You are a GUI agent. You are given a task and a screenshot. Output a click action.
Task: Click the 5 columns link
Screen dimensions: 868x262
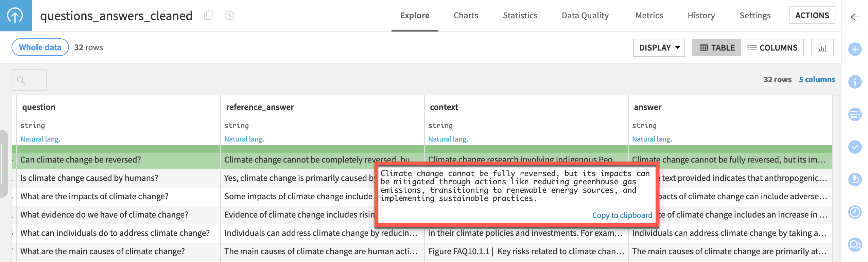point(817,79)
